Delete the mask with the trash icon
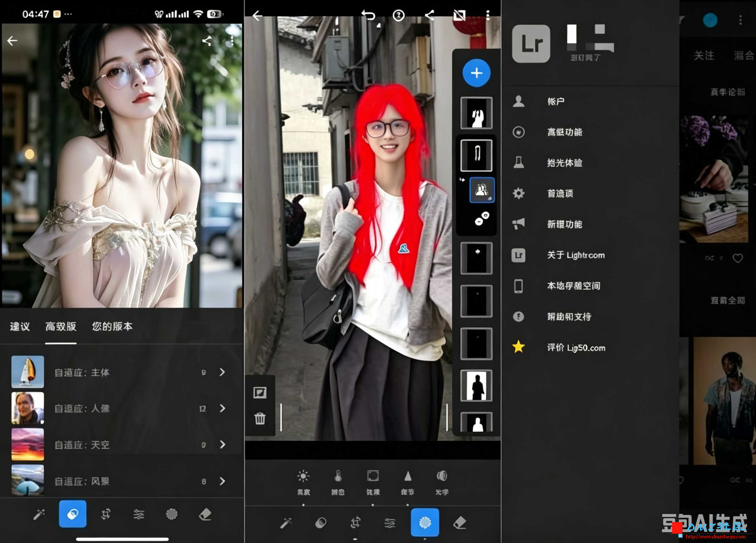Viewport: 756px width, 543px height. [260, 418]
